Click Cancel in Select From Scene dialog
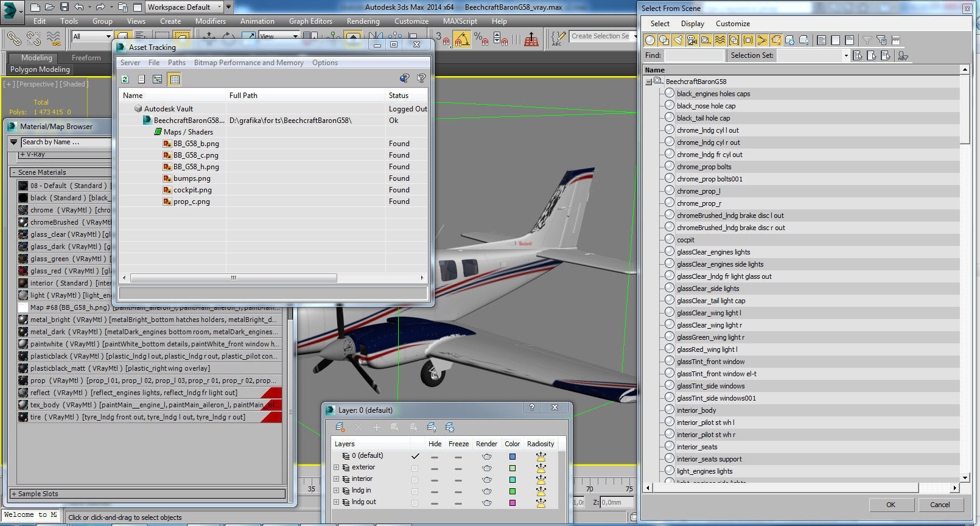The height and width of the screenshot is (526, 980). 940,505
